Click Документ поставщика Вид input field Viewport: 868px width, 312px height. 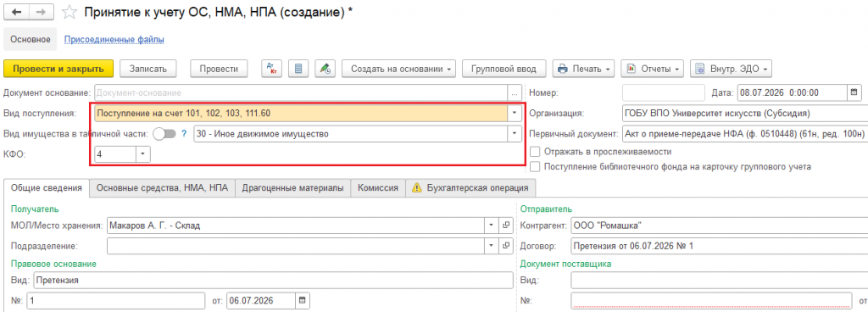tap(719, 281)
